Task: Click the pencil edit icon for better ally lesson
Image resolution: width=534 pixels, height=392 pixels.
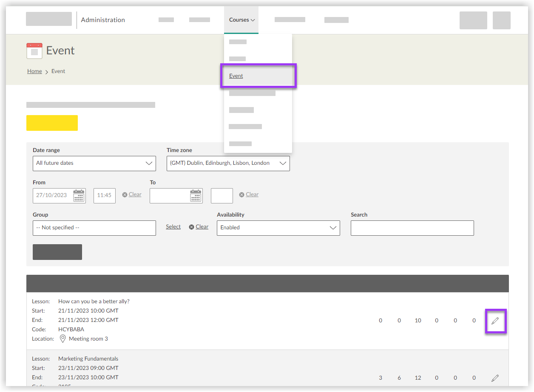Action: pos(495,321)
